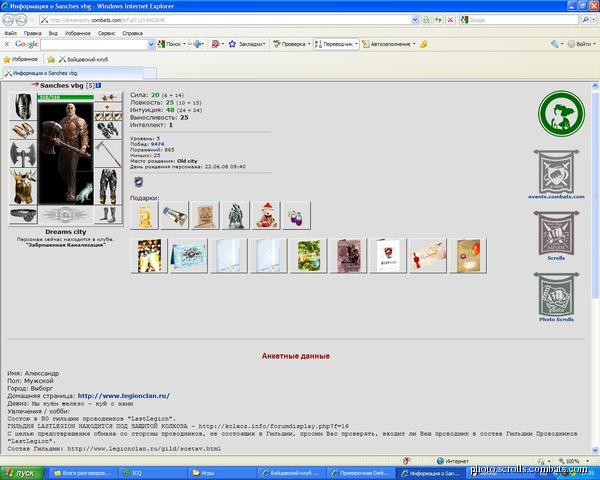
Task: Open the character portrait with axe
Action: pos(66,153)
